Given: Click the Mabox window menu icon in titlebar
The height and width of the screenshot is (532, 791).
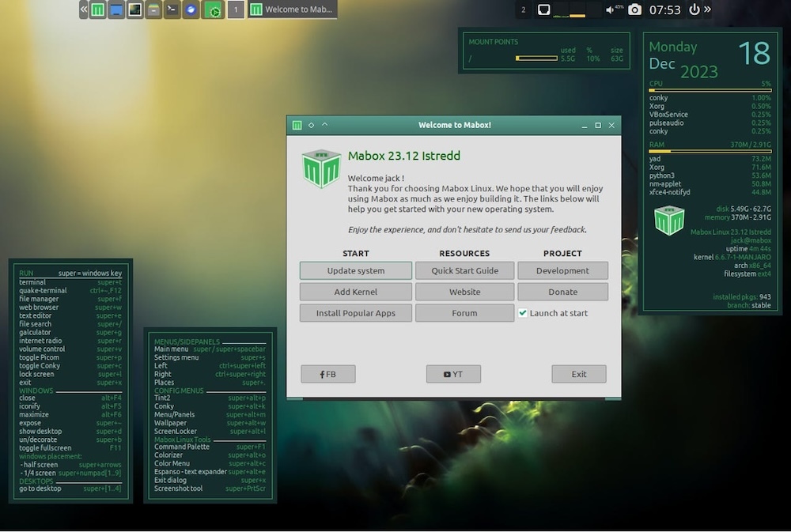Looking at the screenshot, I should [x=297, y=125].
